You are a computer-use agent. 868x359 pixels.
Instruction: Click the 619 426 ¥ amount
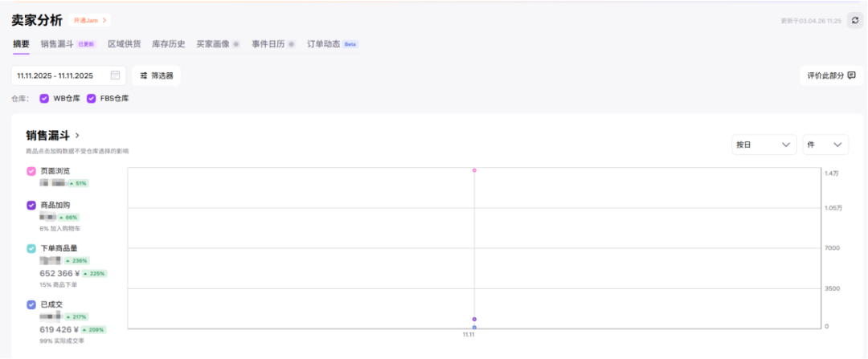[59, 329]
